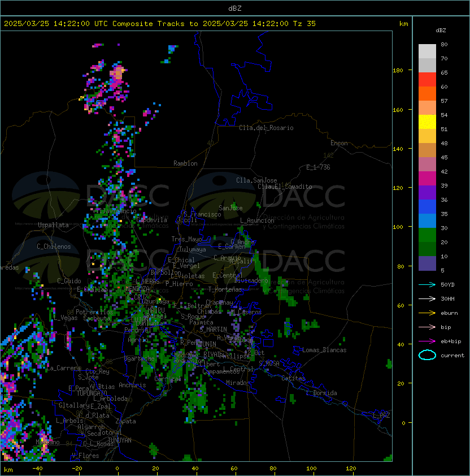Pick the gold swatch between 51 and 48

[x=427, y=136]
